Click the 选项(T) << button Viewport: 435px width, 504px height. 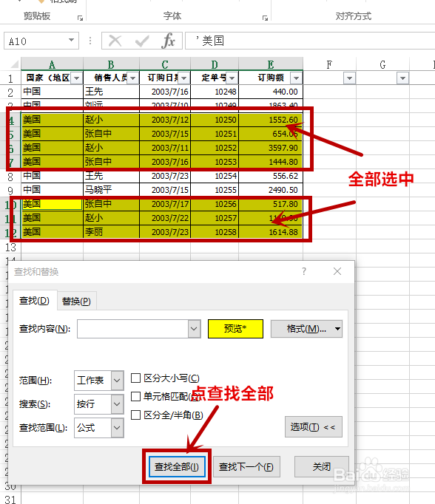tap(314, 427)
